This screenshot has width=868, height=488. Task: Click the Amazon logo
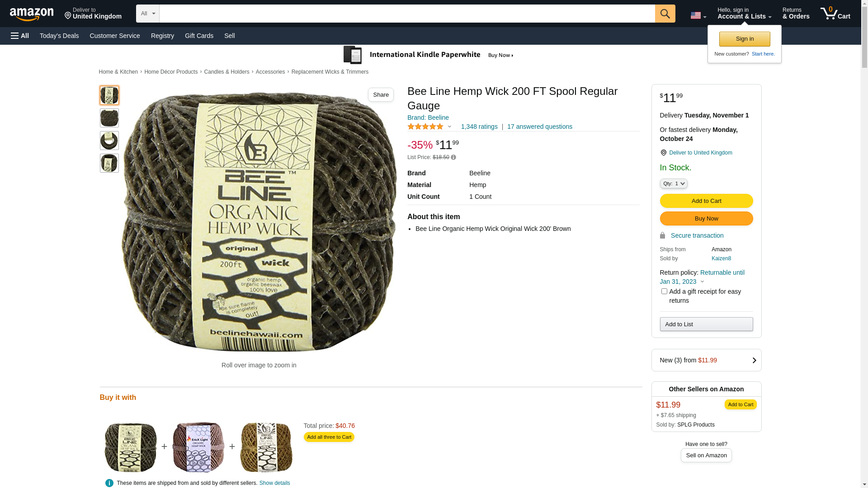(32, 14)
